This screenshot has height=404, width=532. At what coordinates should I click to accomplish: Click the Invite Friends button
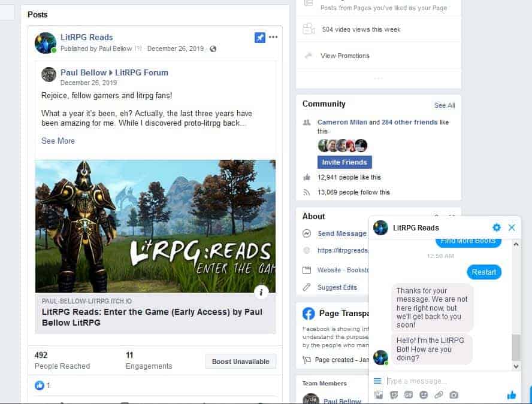344,162
